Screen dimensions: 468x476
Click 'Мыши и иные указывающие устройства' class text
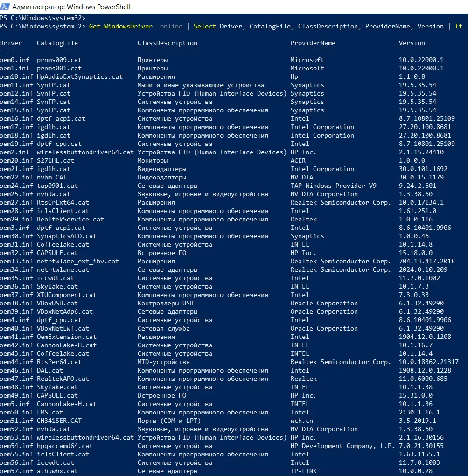pyautogui.click(x=201, y=85)
